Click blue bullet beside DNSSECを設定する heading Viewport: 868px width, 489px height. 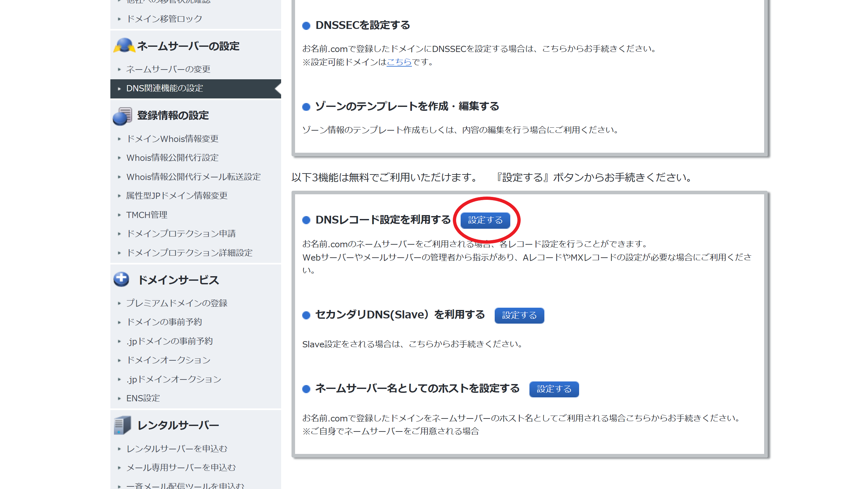pos(306,26)
